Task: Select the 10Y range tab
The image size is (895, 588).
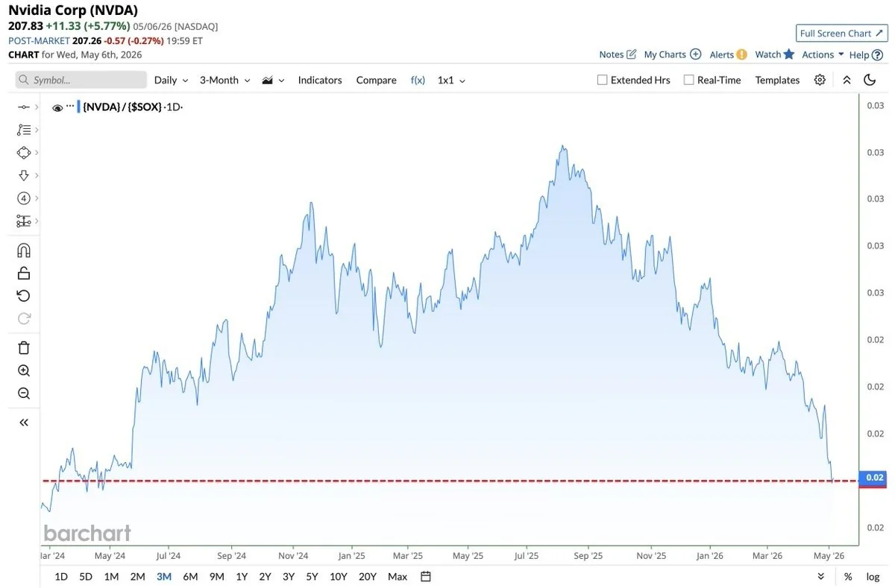Action: (x=338, y=576)
